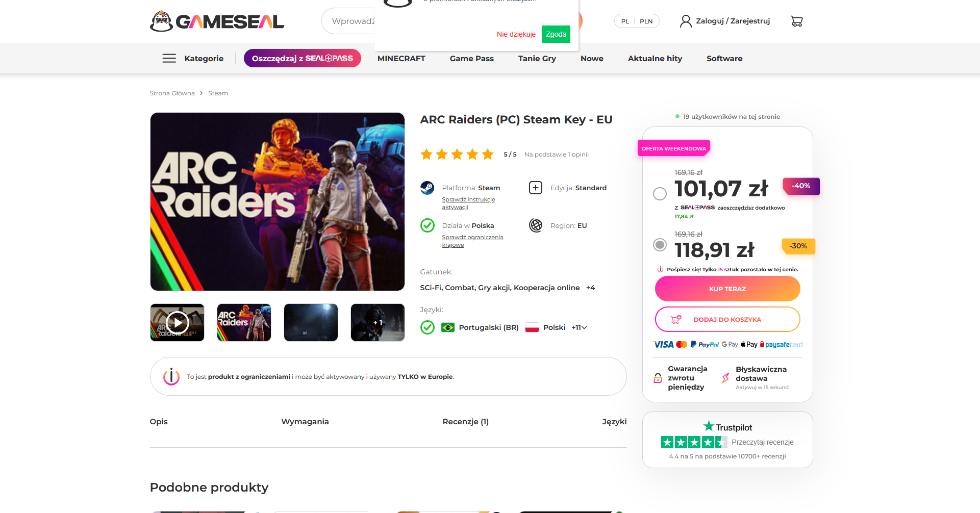Click the Trustpilot star logo

click(708, 426)
